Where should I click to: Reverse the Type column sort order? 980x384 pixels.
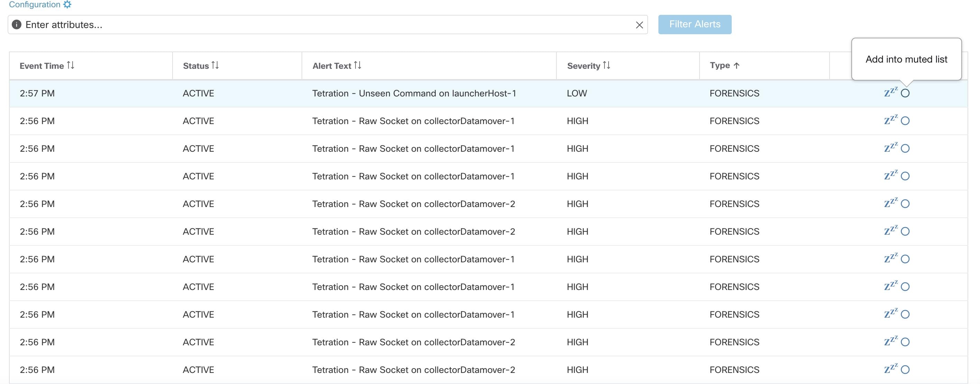coord(737,65)
